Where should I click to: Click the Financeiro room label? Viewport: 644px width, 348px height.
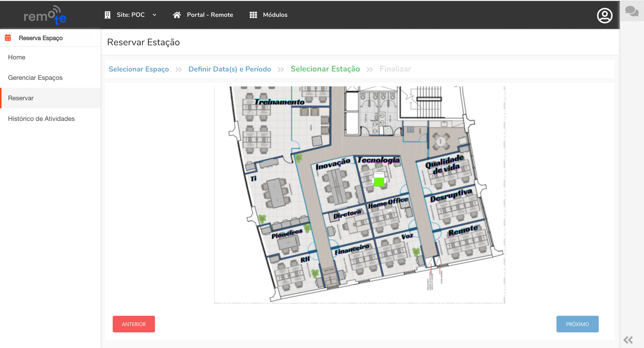[x=352, y=249]
